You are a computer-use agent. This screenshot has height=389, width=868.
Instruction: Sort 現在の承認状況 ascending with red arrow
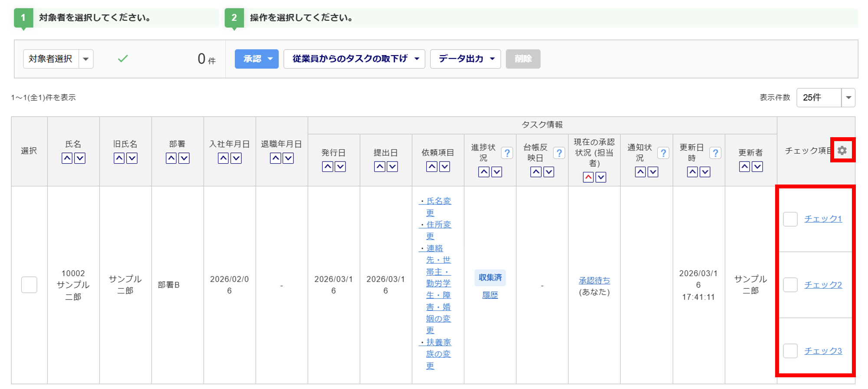pyautogui.click(x=588, y=177)
